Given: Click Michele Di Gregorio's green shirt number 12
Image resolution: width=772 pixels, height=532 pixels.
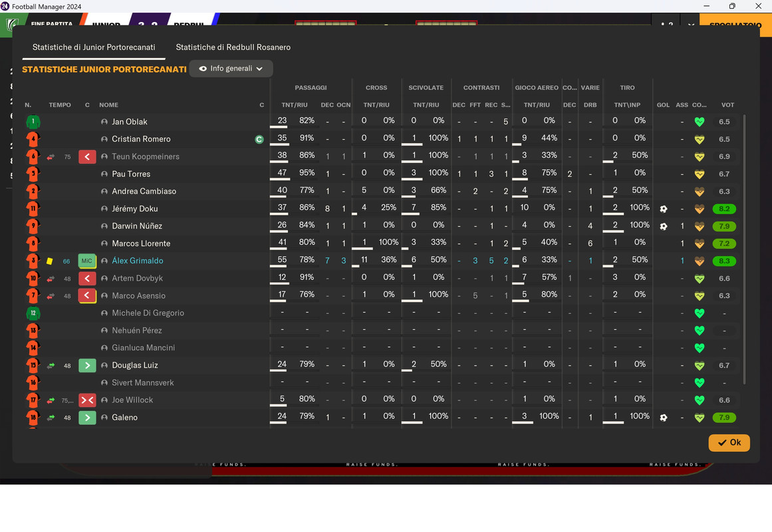Looking at the screenshot, I should point(33,313).
